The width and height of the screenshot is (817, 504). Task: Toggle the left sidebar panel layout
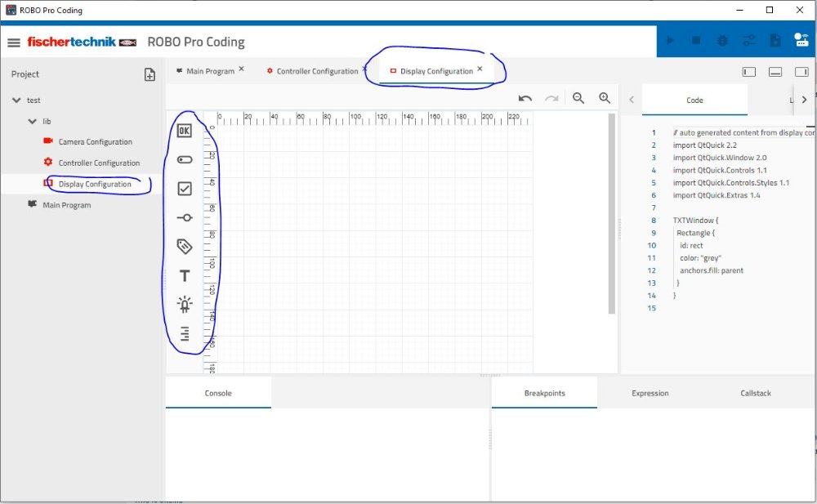748,72
